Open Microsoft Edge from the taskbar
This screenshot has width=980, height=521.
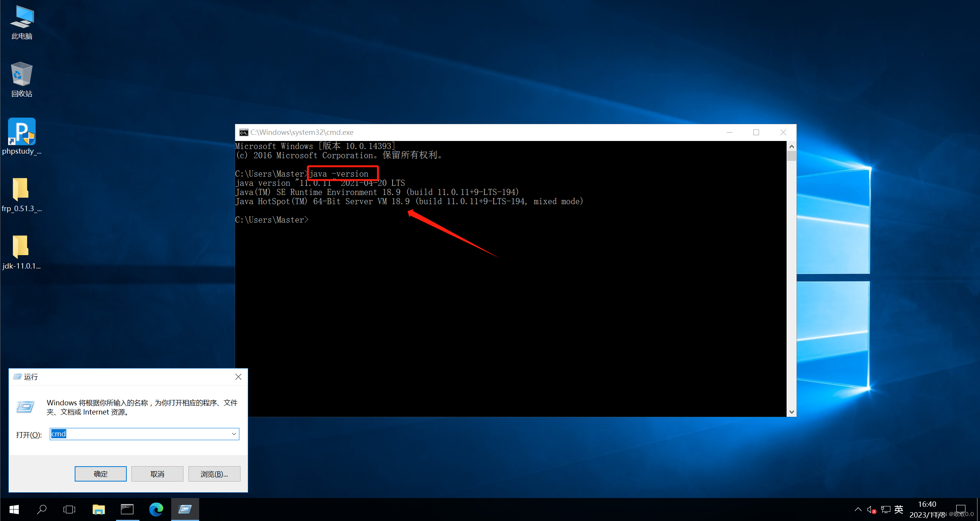pos(156,509)
